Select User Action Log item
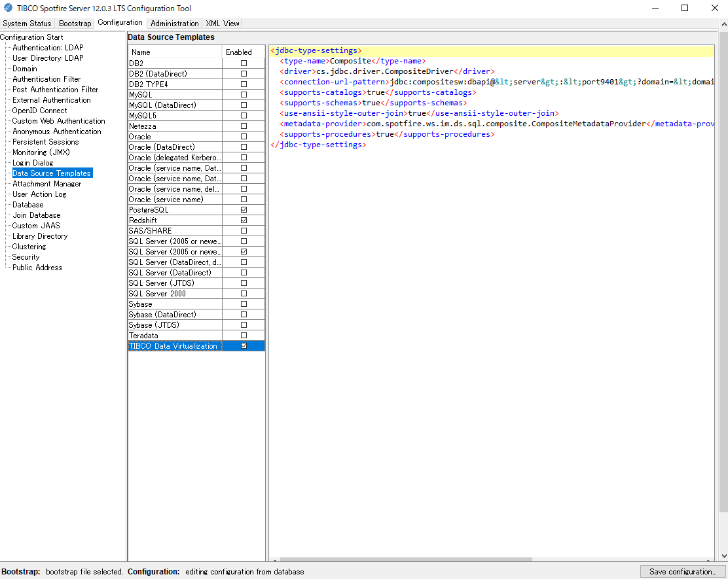The height and width of the screenshot is (579, 728). pos(39,194)
